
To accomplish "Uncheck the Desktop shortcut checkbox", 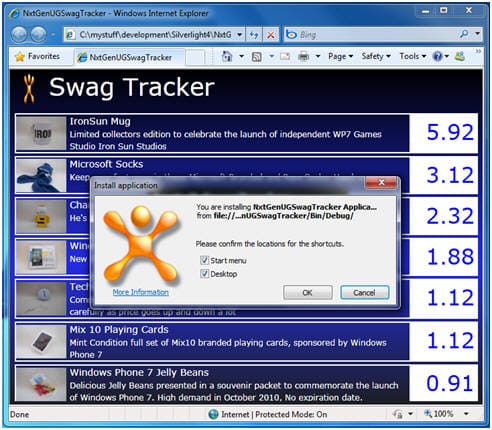I will point(204,274).
